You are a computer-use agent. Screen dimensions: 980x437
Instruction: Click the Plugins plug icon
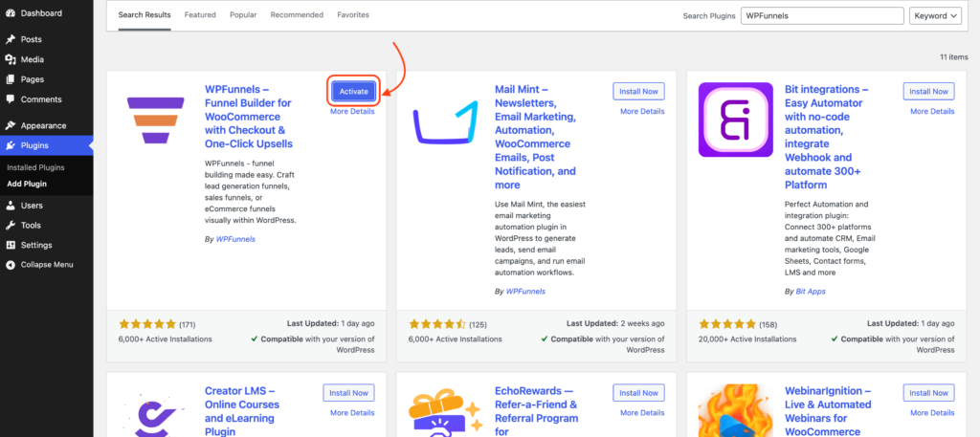click(10, 145)
